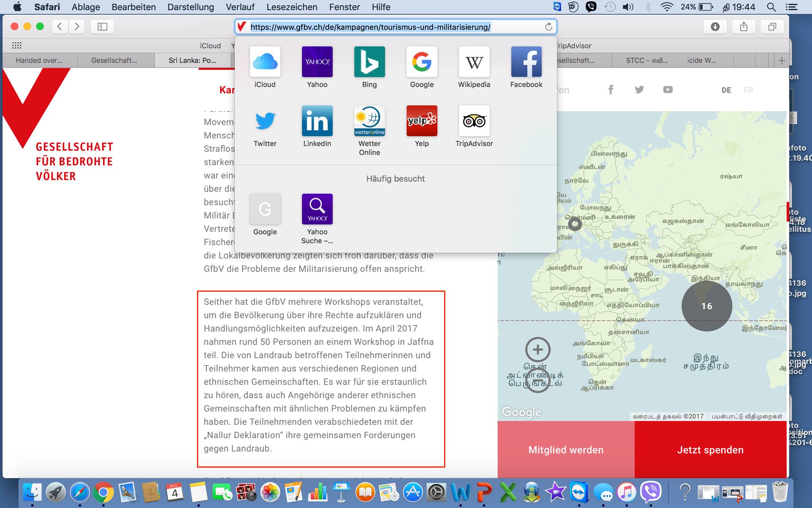The width and height of the screenshot is (812, 508).
Task: Zoom out on the map
Action: point(538,381)
